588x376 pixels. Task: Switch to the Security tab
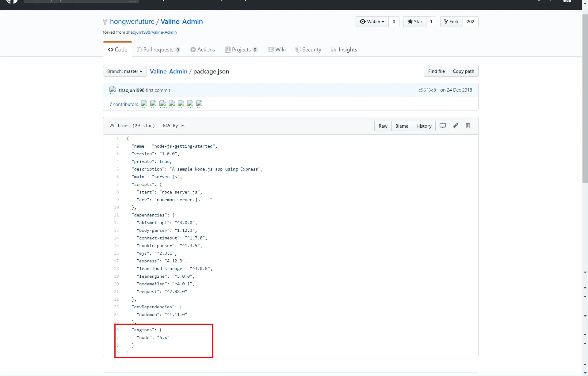click(x=308, y=50)
